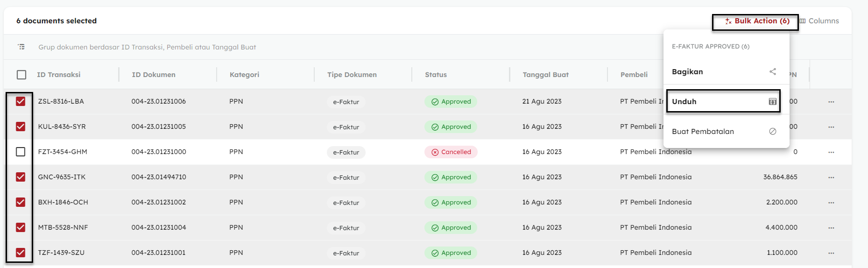Click the cancel icon beside Buat Pembatalan

pos(773,132)
